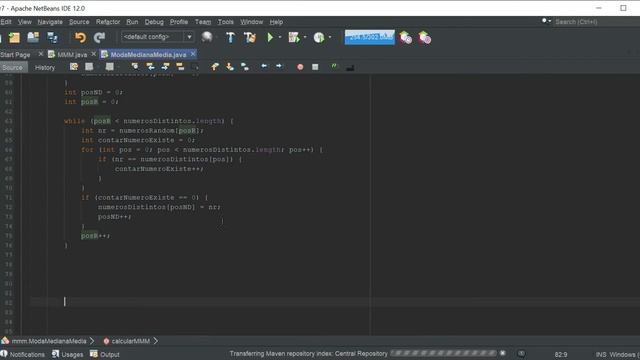640x360 pixels.
Task: Cancel the Maven repository index transfer
Action: [503, 353]
